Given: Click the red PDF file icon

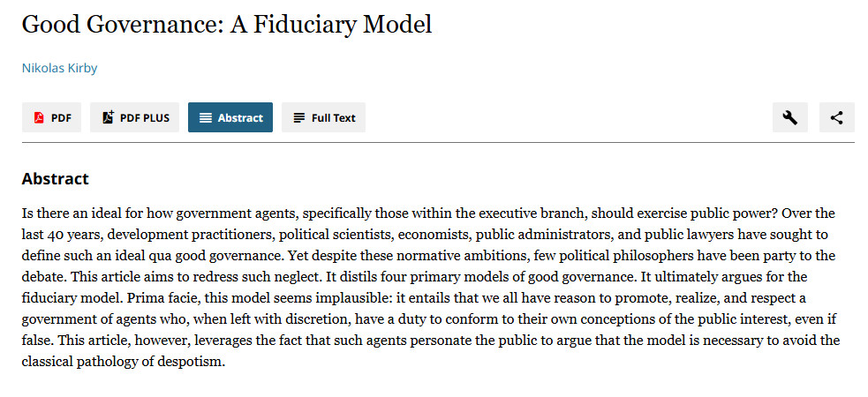Looking at the screenshot, I should (x=38, y=117).
